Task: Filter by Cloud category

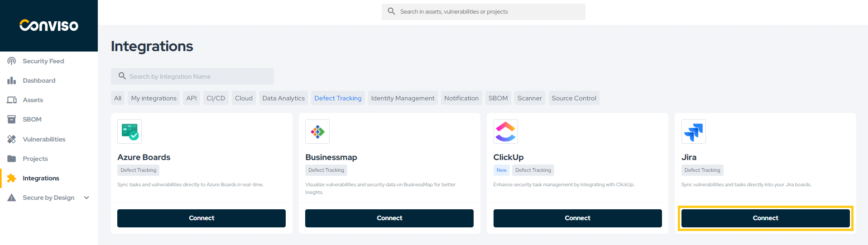Action: [244, 98]
